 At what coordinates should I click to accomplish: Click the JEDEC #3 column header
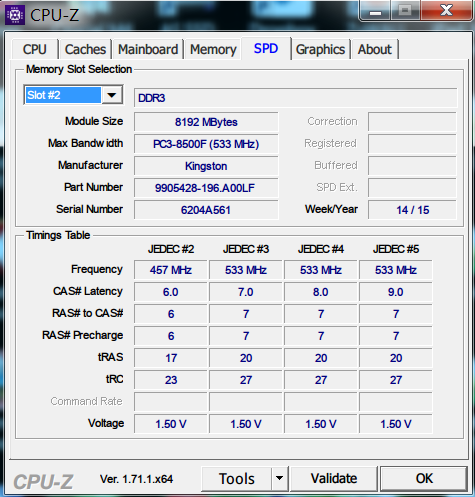pyautogui.click(x=246, y=249)
